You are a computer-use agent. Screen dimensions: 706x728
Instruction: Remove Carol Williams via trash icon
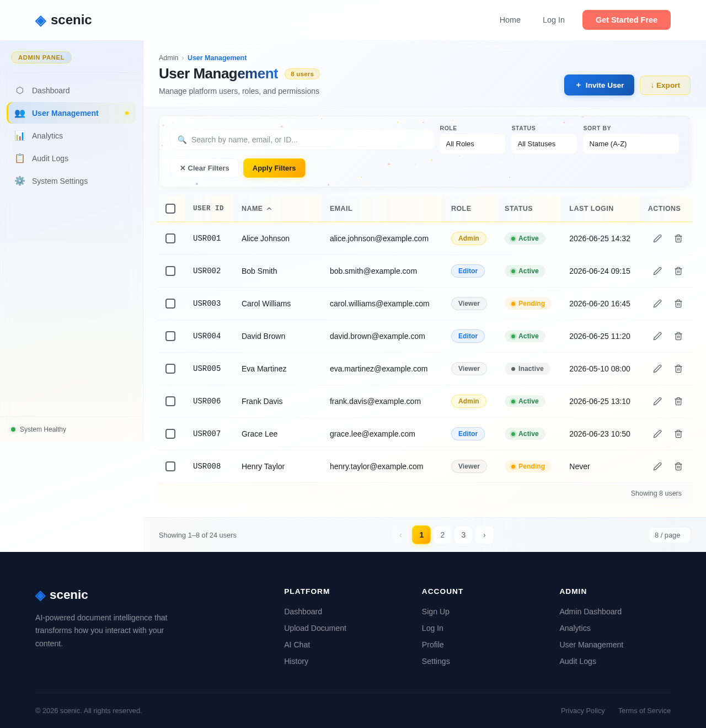678,304
